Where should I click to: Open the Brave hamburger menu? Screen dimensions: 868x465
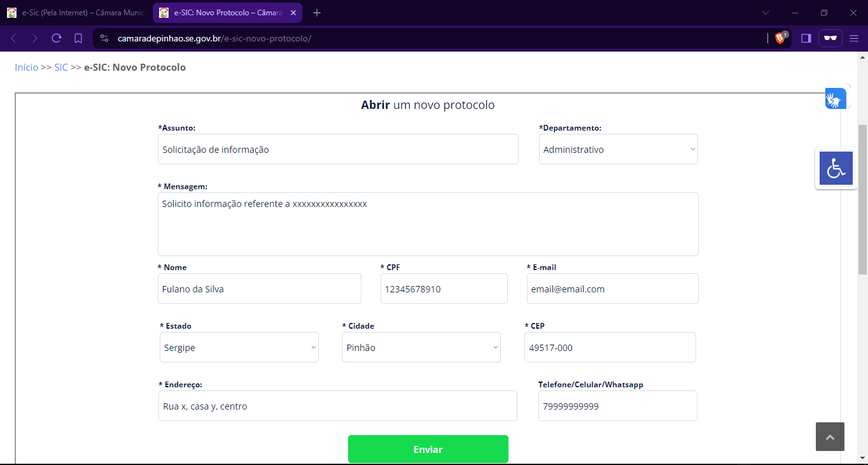[854, 38]
